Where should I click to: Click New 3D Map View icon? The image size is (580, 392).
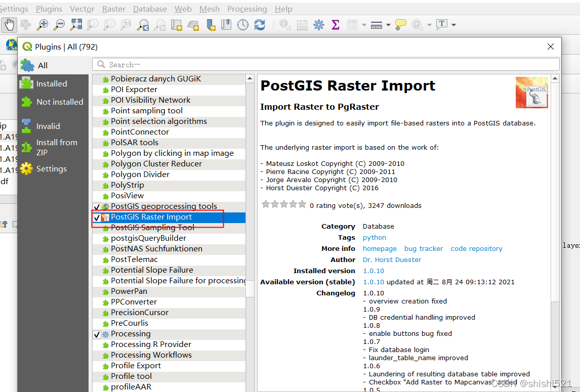(x=193, y=25)
